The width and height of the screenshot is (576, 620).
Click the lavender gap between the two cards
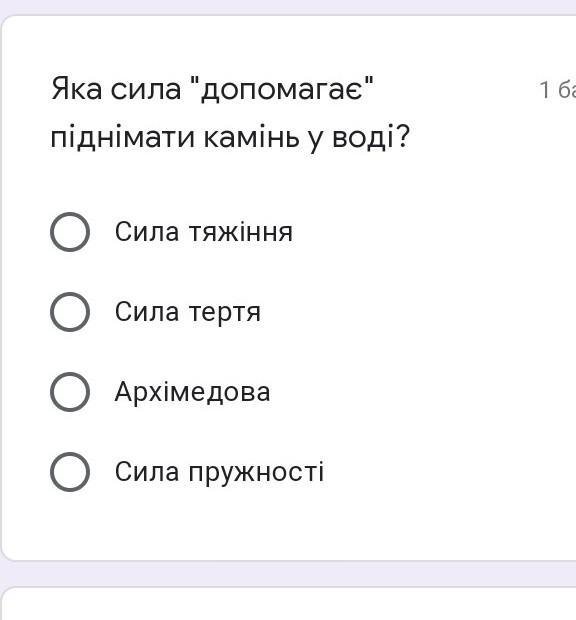click(288, 574)
